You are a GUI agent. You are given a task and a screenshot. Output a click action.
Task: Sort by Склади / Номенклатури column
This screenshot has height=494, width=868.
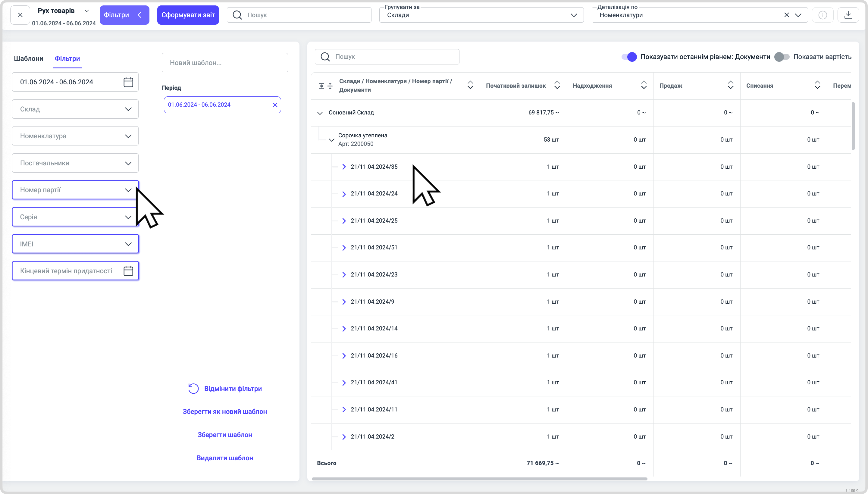point(470,85)
